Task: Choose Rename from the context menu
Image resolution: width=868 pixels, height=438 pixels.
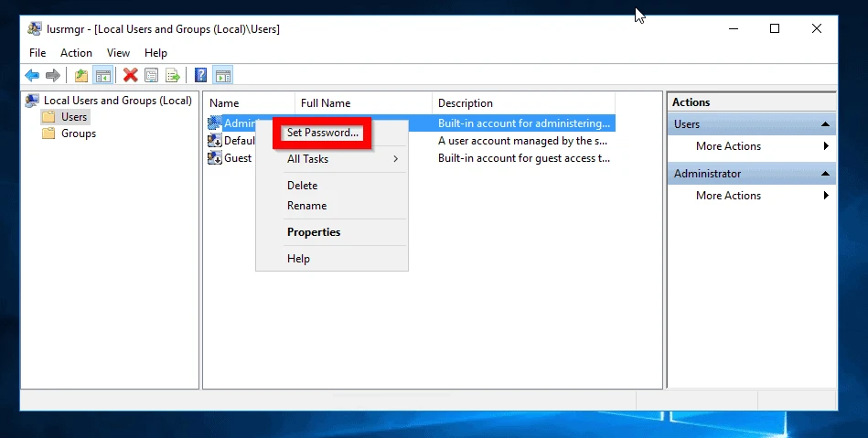Action: pyautogui.click(x=306, y=206)
